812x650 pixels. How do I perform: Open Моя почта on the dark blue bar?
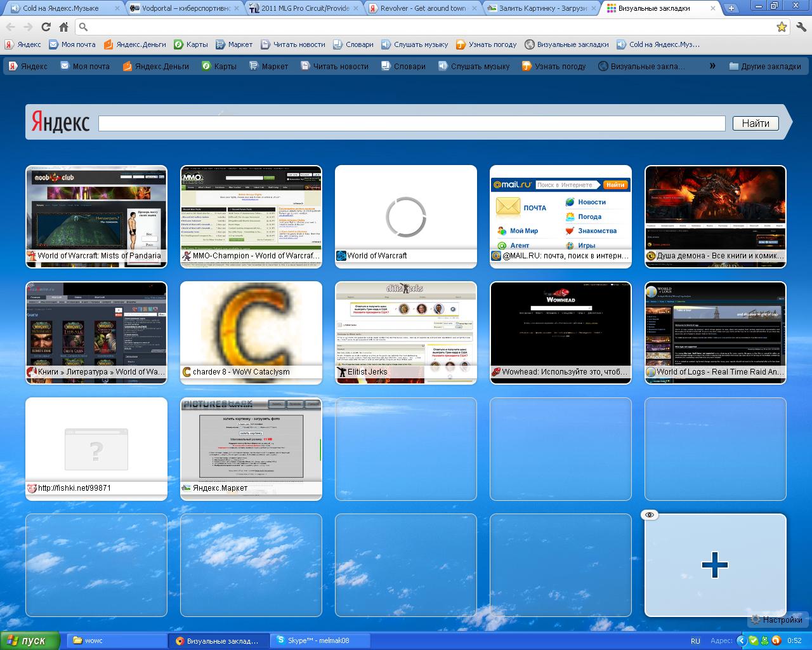point(85,66)
